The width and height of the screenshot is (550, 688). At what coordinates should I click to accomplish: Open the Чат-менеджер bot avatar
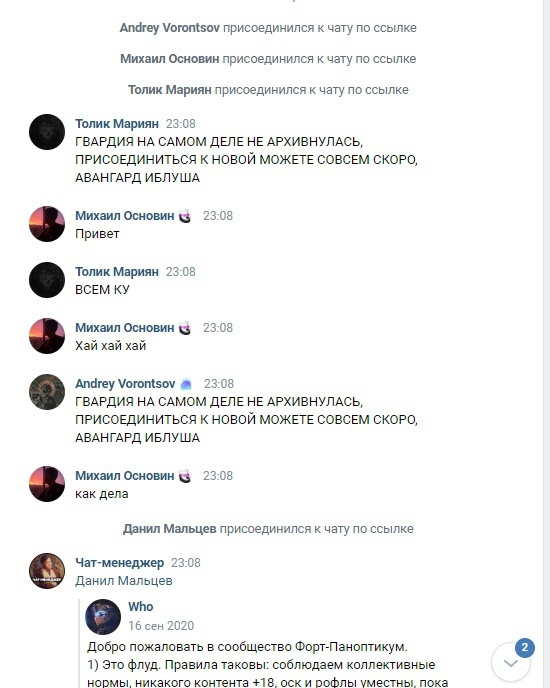coord(47,570)
